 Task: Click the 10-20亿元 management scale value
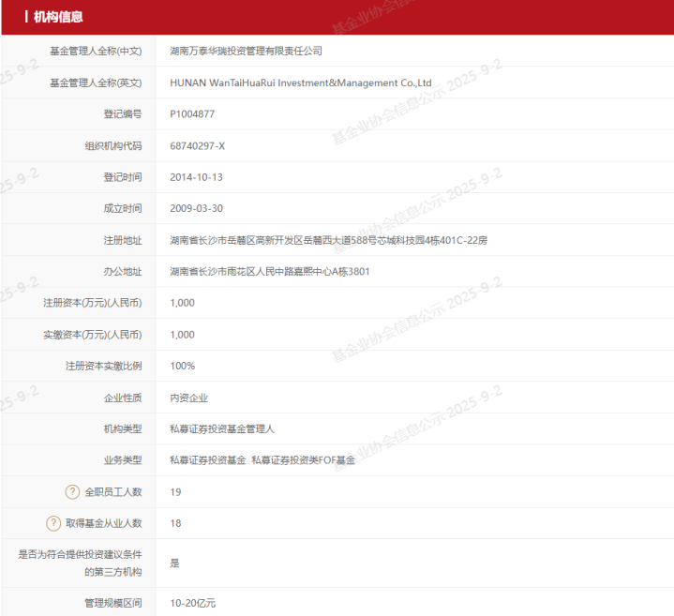pyautogui.click(x=192, y=604)
